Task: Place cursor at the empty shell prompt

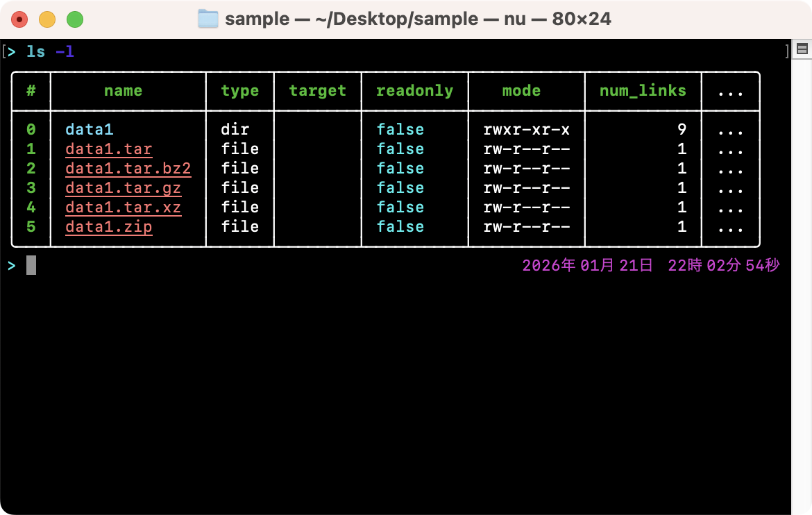Action: [x=31, y=265]
